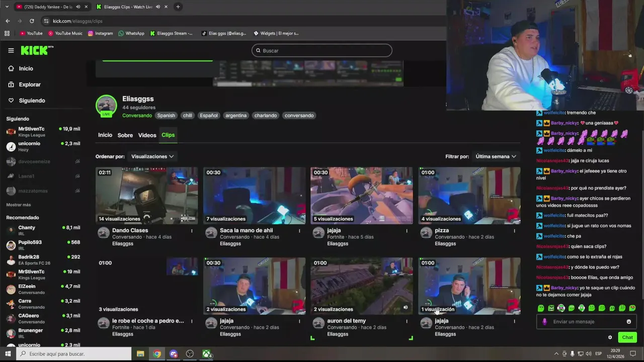Open the Xbox app in taskbar
This screenshot has height=362, width=644.
tap(207, 354)
